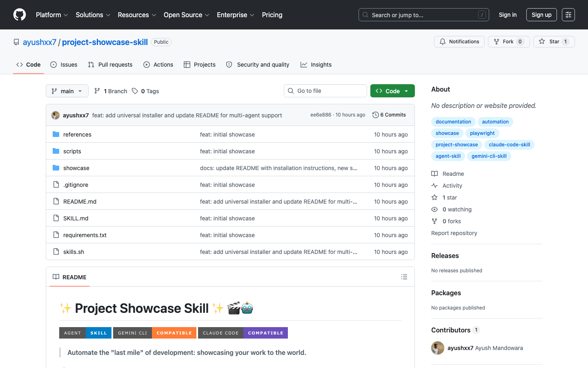Open the ayushxx7 owner profile link
Screen dimensions: 588x368
[40, 42]
